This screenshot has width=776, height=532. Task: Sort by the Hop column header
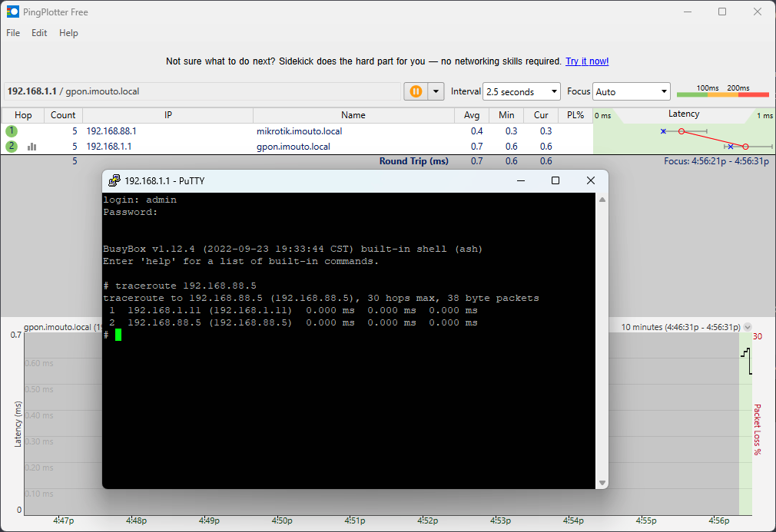23,115
